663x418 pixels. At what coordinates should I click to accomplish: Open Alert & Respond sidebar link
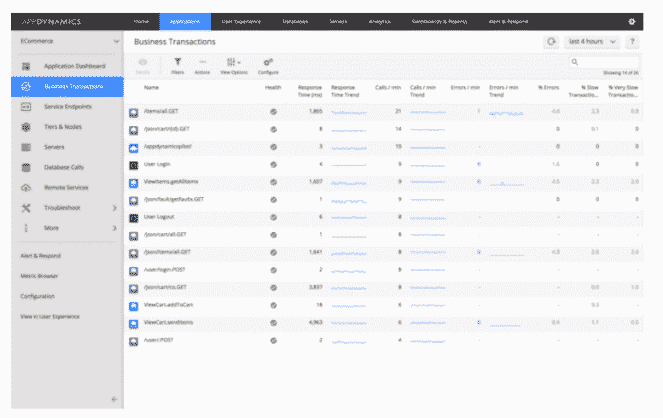click(41, 256)
